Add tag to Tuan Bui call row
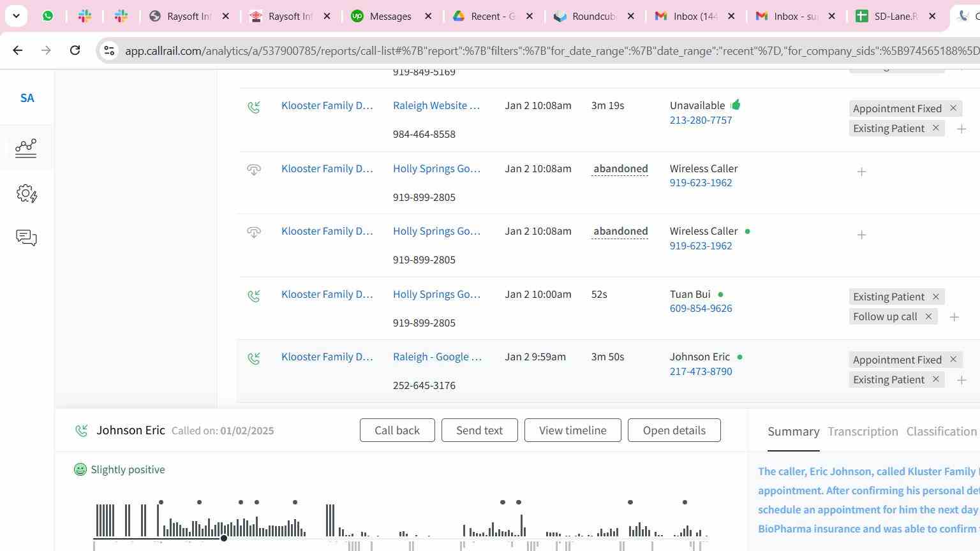 click(x=954, y=317)
